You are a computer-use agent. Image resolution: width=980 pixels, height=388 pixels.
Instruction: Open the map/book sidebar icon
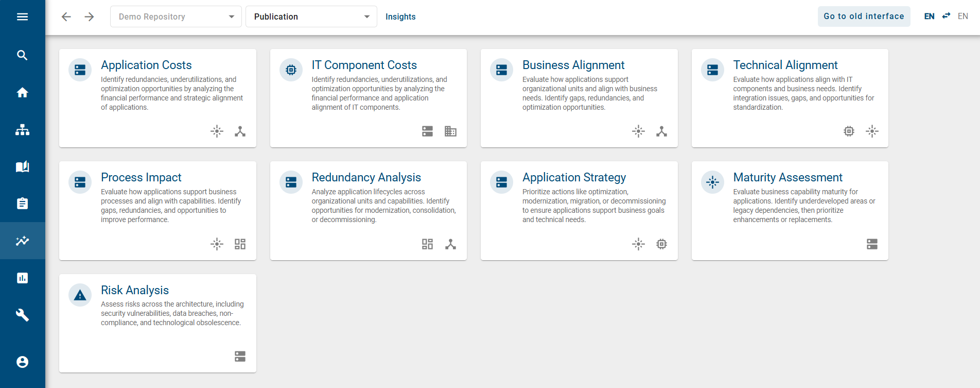coord(22,166)
